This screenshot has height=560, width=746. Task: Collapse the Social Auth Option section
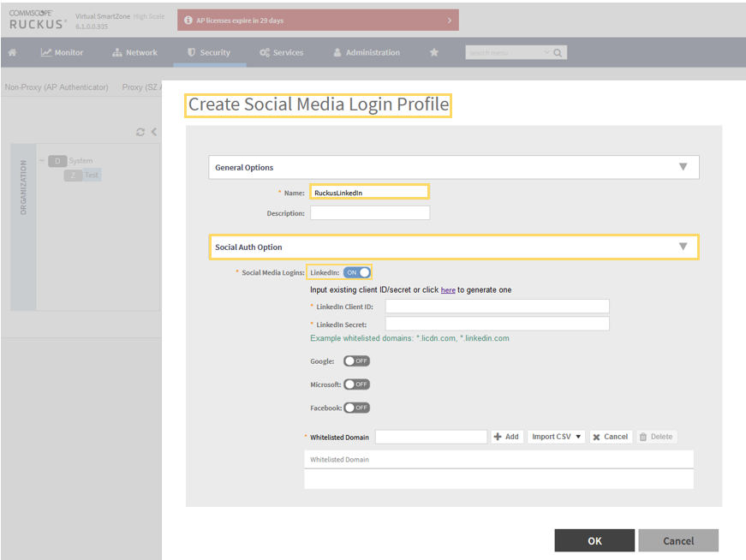pyautogui.click(x=683, y=247)
